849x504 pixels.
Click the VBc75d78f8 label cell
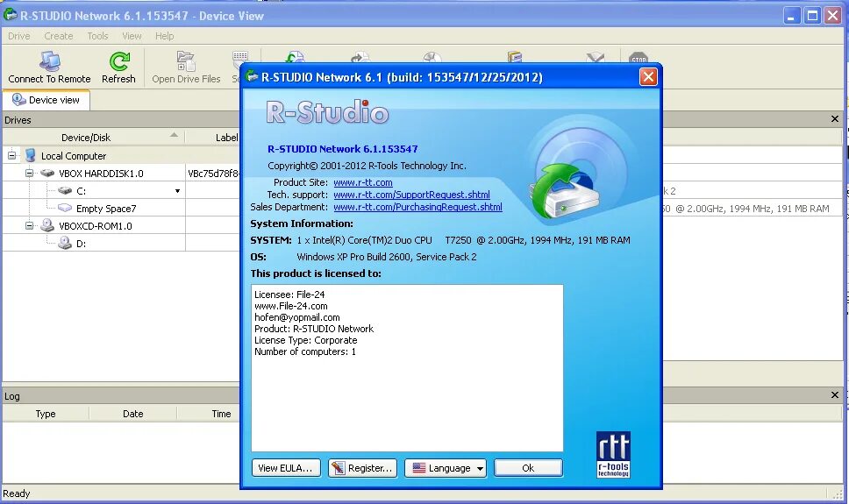(213, 174)
